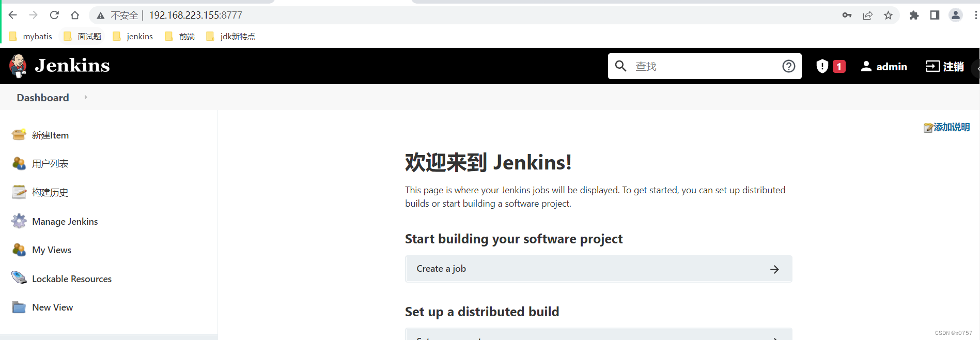Open mybatis bookmark folder
This screenshot has height=340, width=980.
click(31, 36)
